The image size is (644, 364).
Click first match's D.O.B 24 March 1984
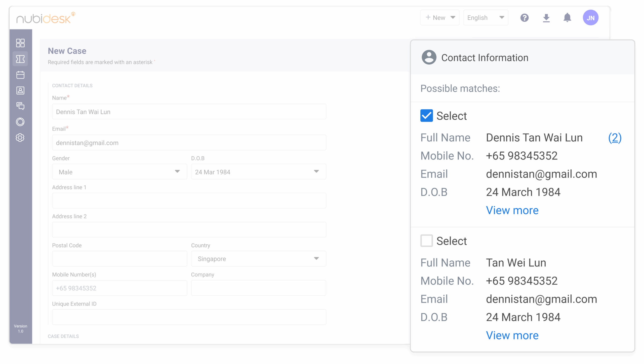click(x=523, y=192)
